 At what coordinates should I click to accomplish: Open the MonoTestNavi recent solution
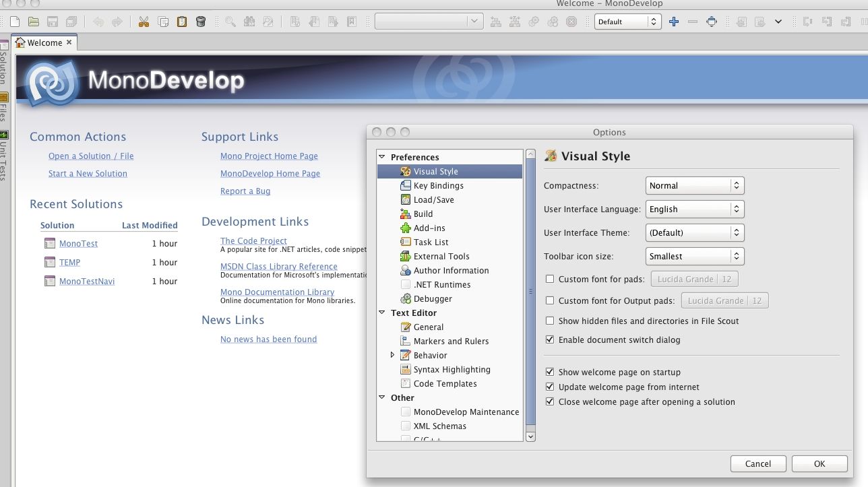(87, 281)
